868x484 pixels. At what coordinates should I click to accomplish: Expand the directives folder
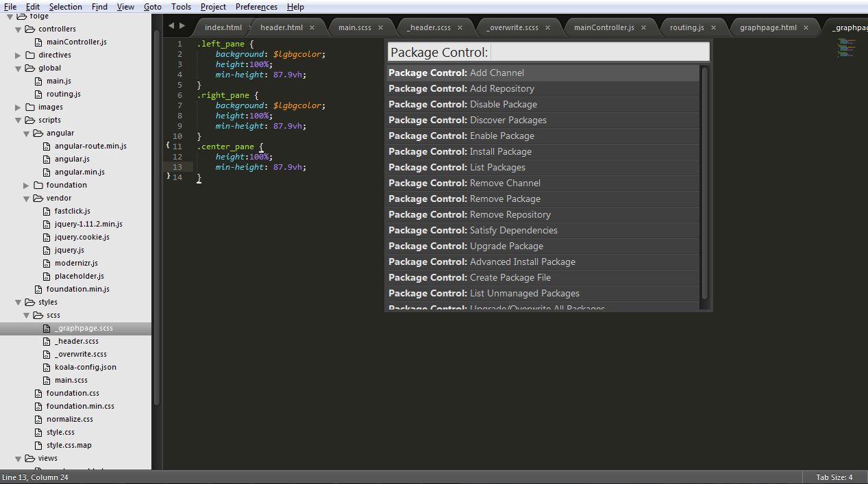[x=18, y=55]
